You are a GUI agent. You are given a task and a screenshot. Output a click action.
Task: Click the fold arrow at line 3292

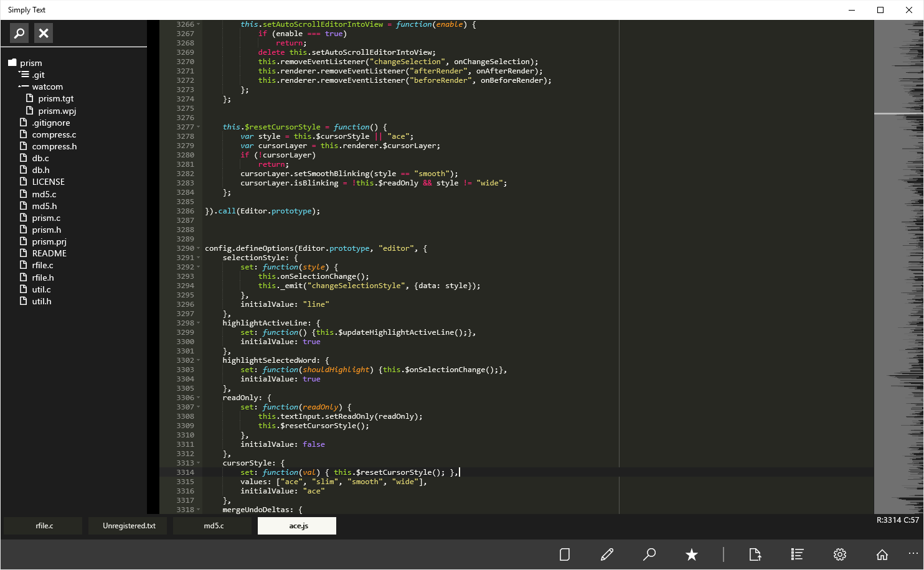199,267
